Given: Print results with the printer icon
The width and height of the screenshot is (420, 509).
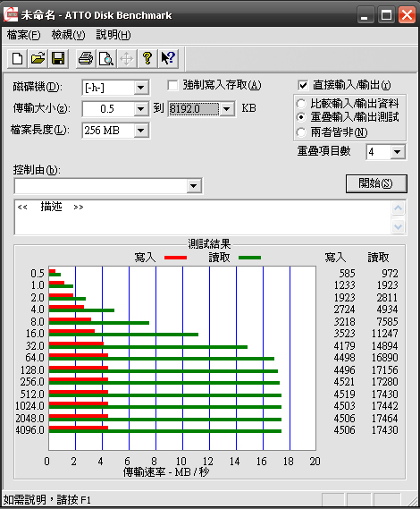Looking at the screenshot, I should click(x=86, y=59).
